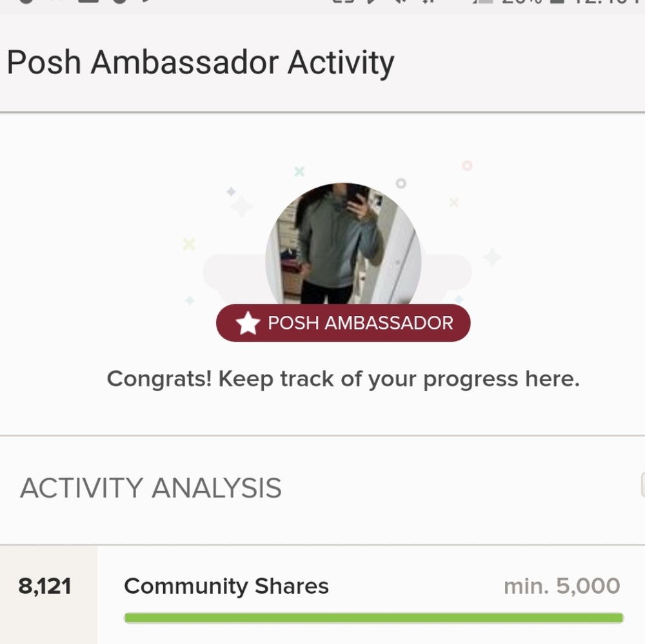
Task: Tap the gray circle confetti near the photo top
Action: 401,184
